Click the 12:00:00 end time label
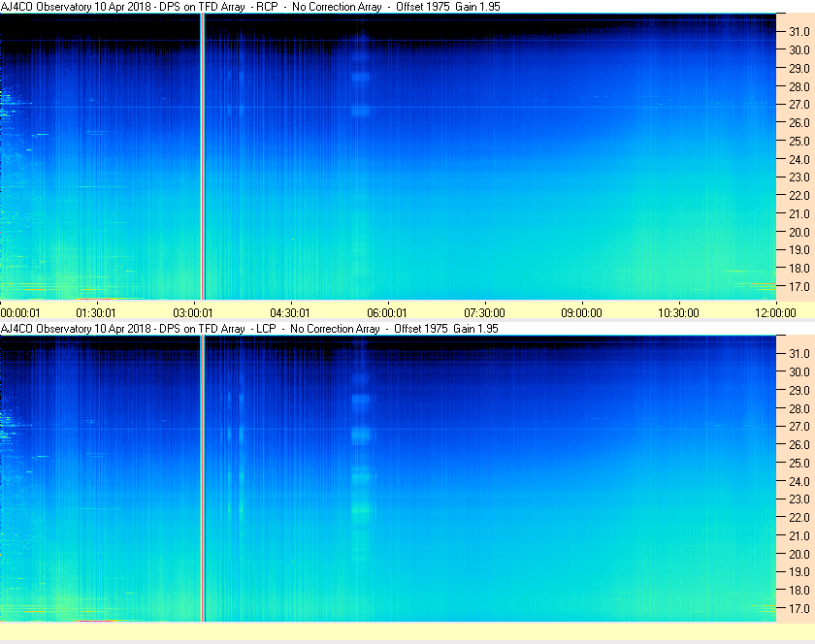Image resolution: width=815 pixels, height=644 pixels. tap(775, 313)
